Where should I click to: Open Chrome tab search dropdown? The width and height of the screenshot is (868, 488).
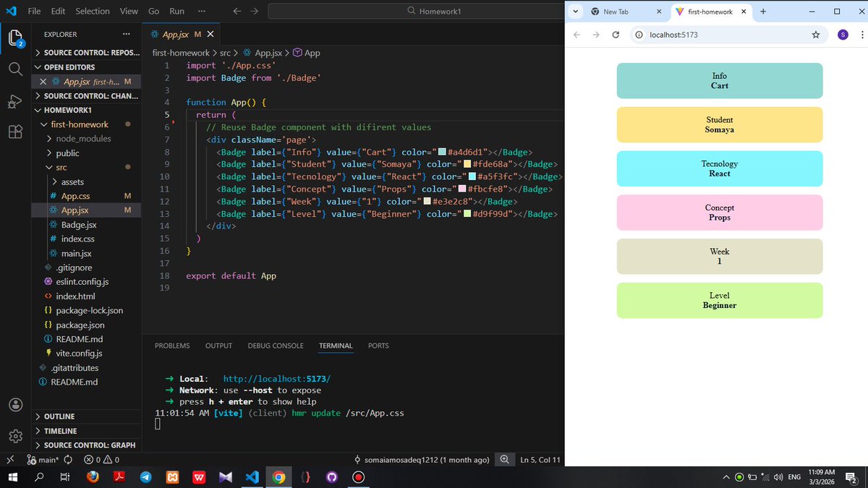(x=575, y=12)
